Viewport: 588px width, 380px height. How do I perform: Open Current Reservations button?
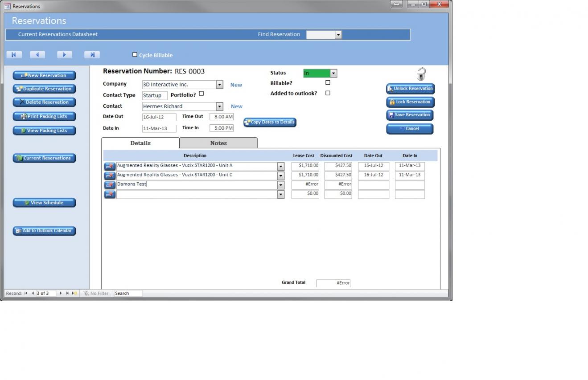44,158
